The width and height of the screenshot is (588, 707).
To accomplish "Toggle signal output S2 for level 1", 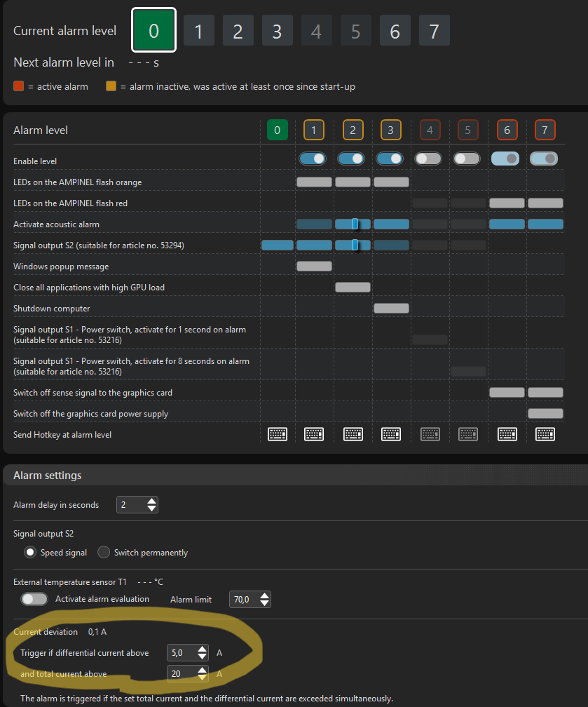I will [x=314, y=245].
